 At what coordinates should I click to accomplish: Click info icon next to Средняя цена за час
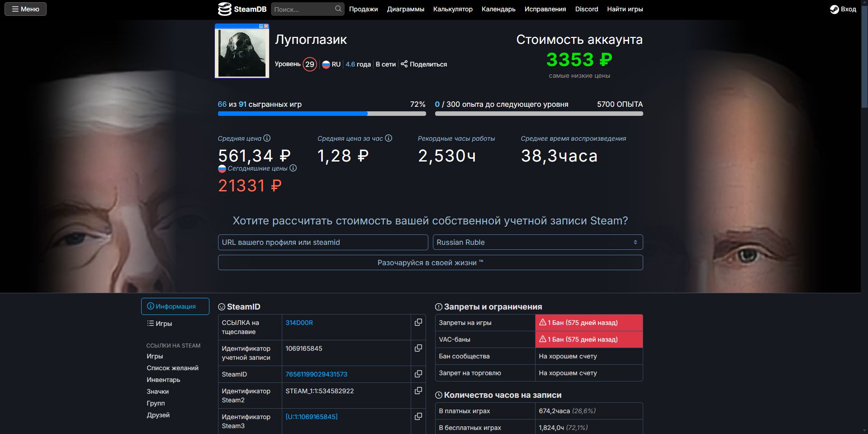click(389, 138)
